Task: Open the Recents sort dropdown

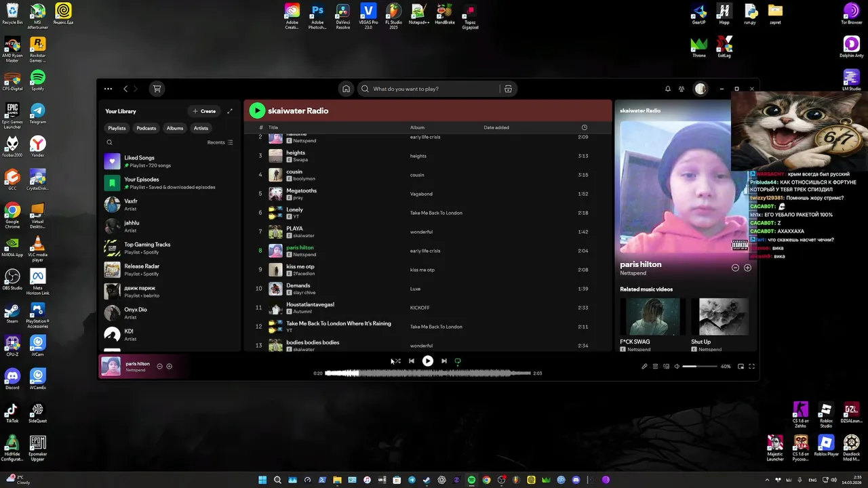Action: [220, 142]
